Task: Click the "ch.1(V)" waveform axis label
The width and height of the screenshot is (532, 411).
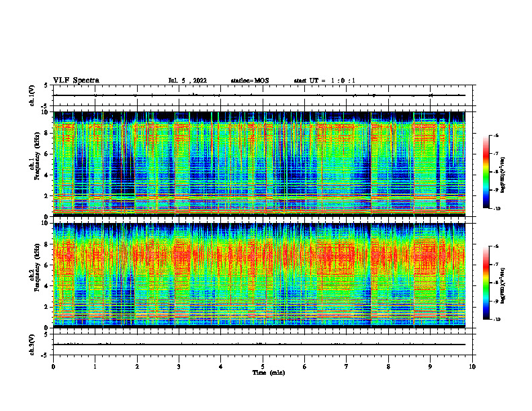Action: tap(32, 95)
